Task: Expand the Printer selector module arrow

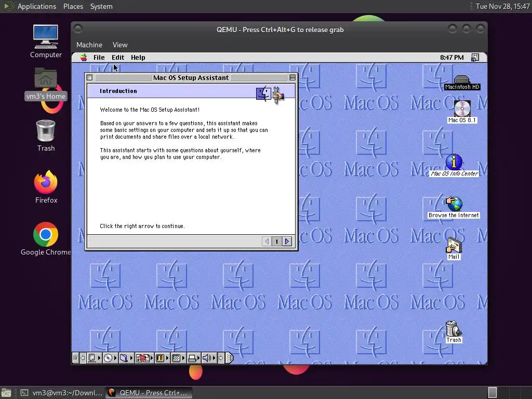Action: (x=199, y=358)
